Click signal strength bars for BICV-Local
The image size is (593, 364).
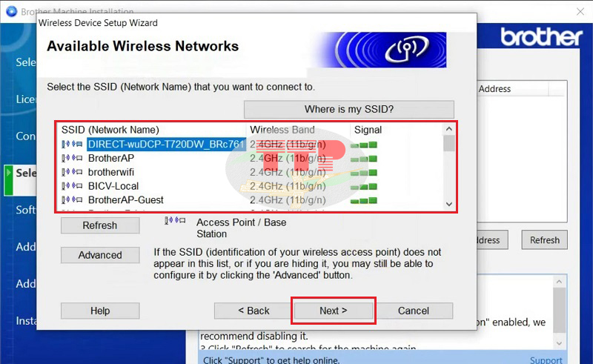coord(363,186)
